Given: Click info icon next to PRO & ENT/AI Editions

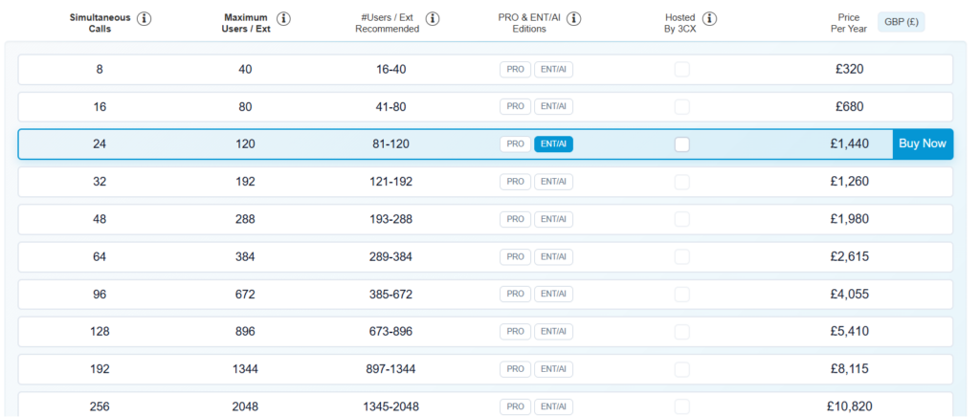Looking at the screenshot, I should 573,19.
